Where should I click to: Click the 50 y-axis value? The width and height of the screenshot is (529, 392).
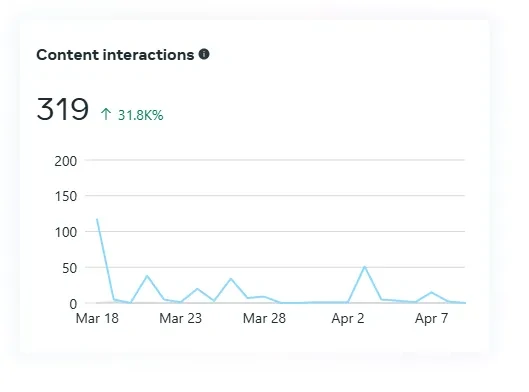pos(69,268)
